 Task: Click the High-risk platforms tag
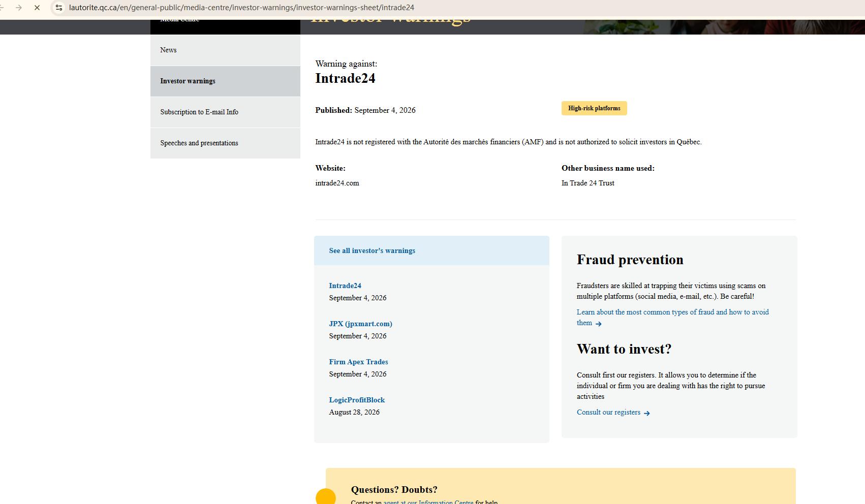click(x=594, y=108)
